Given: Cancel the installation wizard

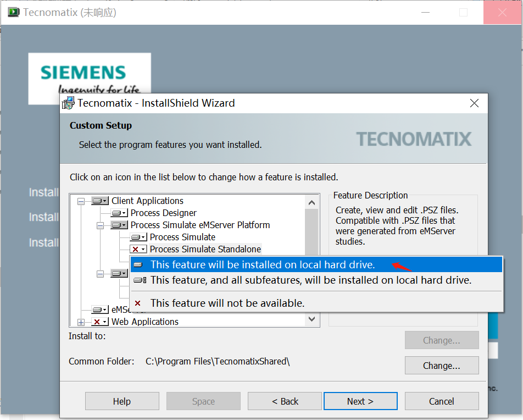Looking at the screenshot, I should 442,401.
